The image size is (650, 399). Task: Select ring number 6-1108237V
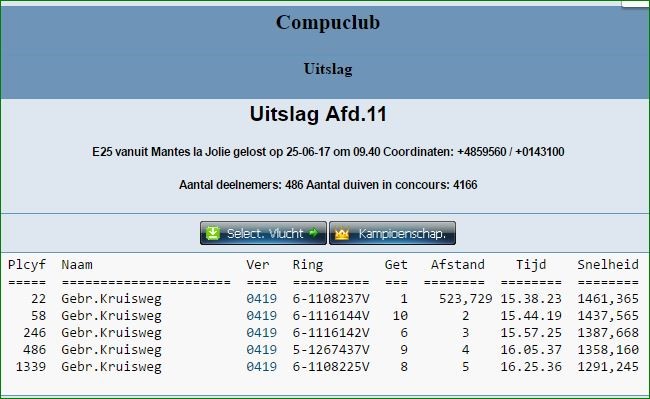(x=331, y=299)
